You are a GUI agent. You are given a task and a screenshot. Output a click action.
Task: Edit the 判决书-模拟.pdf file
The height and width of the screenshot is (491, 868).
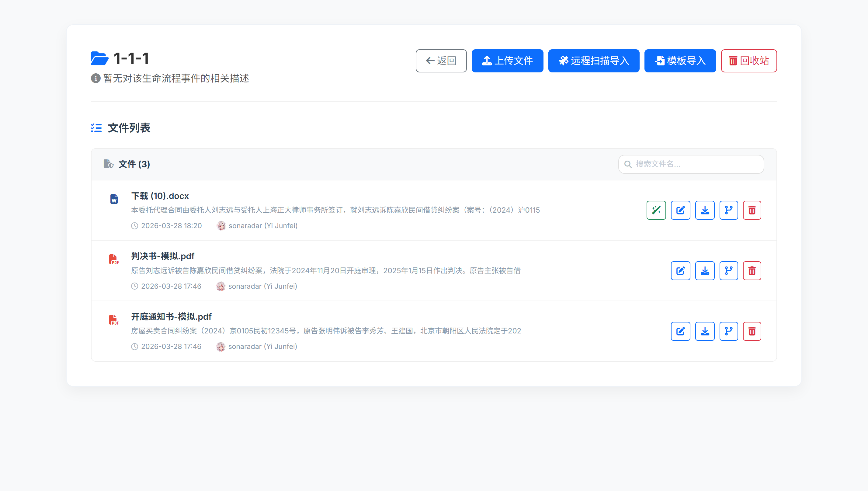(680, 270)
